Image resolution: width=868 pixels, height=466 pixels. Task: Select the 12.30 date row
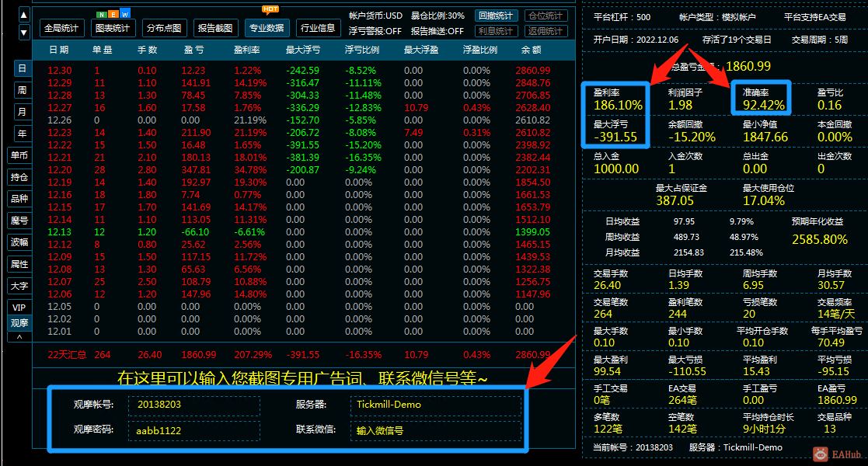[303, 70]
